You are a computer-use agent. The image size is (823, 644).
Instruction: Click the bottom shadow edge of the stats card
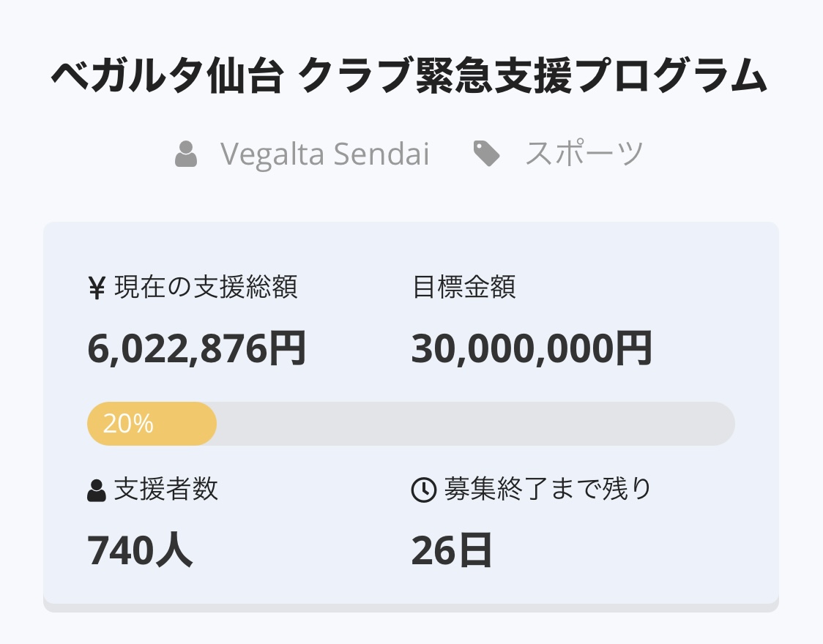coord(410,608)
